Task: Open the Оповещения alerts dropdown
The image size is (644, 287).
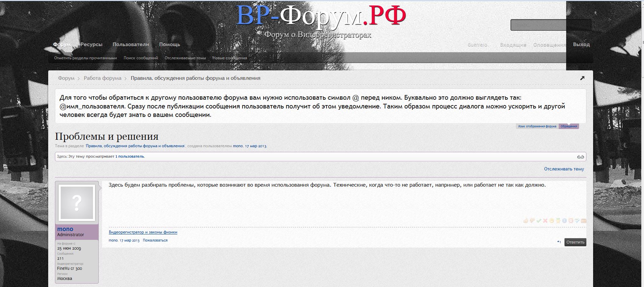Action: click(549, 45)
